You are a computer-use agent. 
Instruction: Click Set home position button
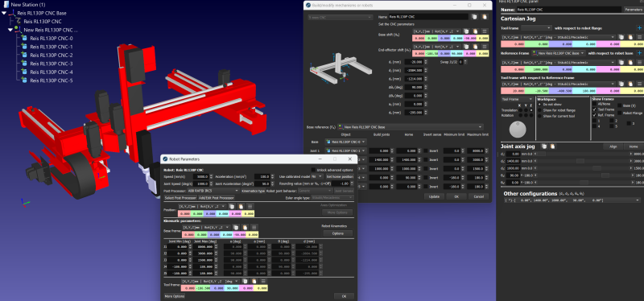point(340,176)
